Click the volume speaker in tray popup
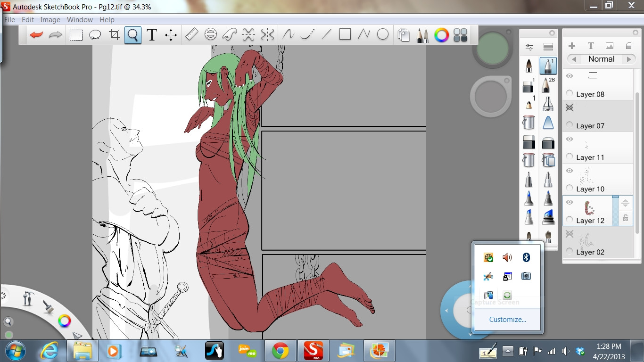 click(x=507, y=257)
